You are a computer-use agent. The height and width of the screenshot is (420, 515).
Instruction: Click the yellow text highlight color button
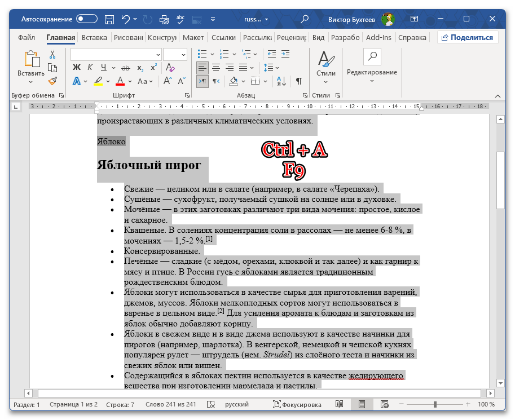(x=98, y=81)
